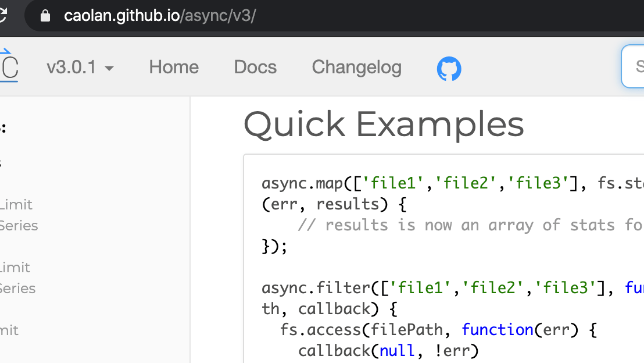Click the address bar URL caolan.github.io/async/v3/

click(160, 16)
